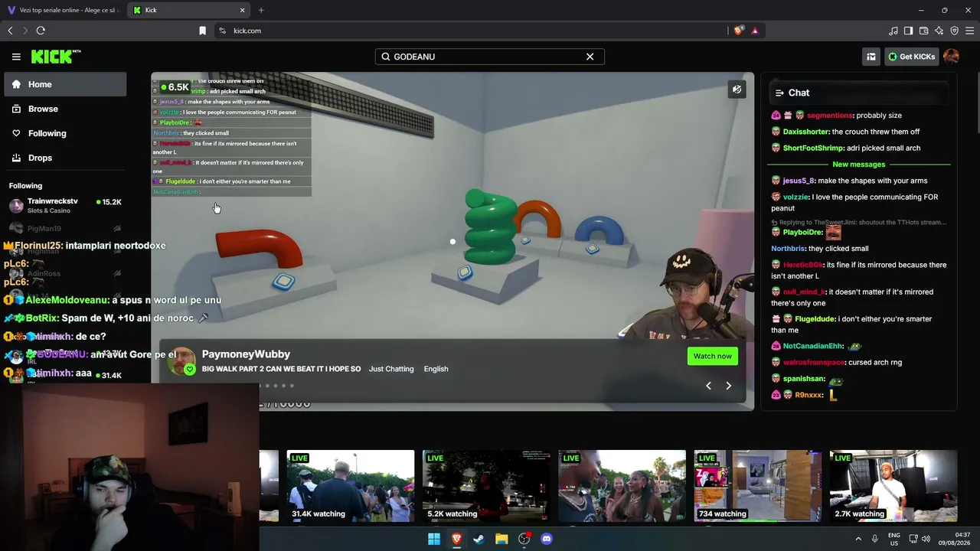Open Browse in the sidebar
The image size is (980, 551).
pos(65,109)
